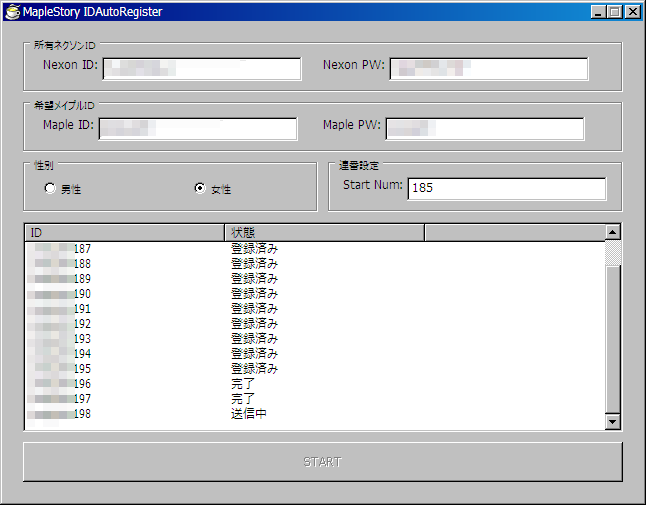Click the list's vertical scrollbar thumb
The width and height of the screenshot is (646, 505).
[x=613, y=339]
